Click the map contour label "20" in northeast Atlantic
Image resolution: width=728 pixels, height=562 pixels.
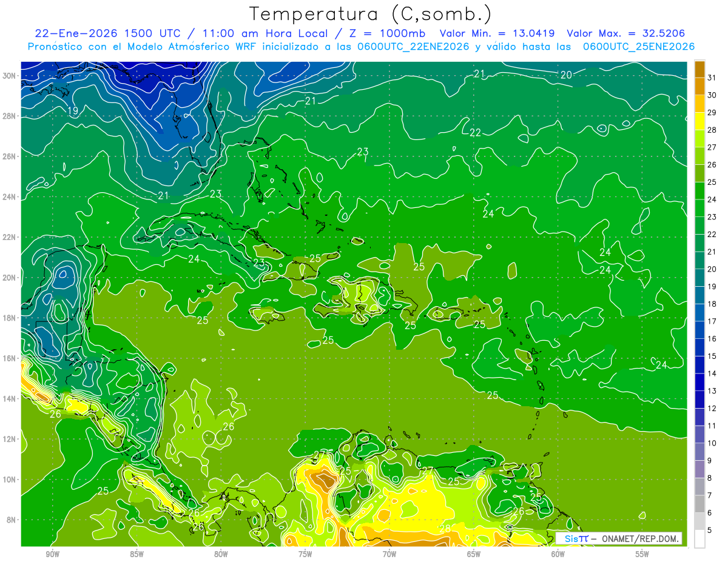coord(566,75)
